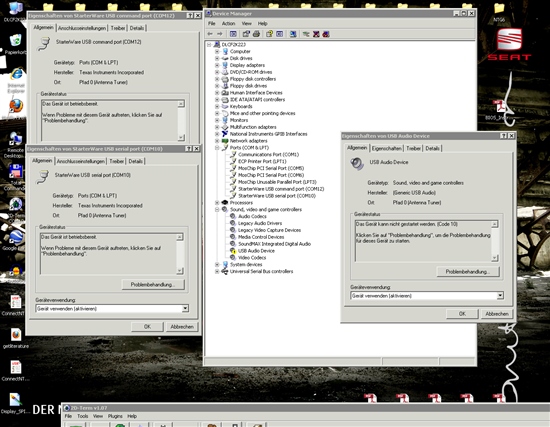Collapse the Ports (COM & LPT) node

[x=217, y=148]
